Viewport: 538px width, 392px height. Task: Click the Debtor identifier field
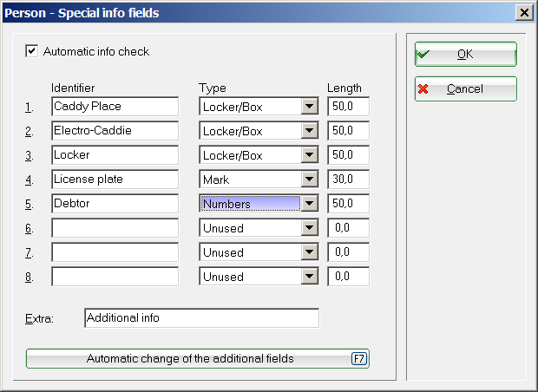click(115, 204)
